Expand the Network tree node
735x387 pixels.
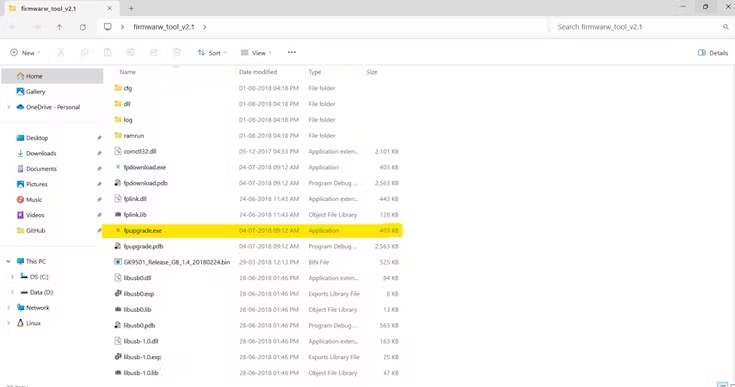click(8, 308)
